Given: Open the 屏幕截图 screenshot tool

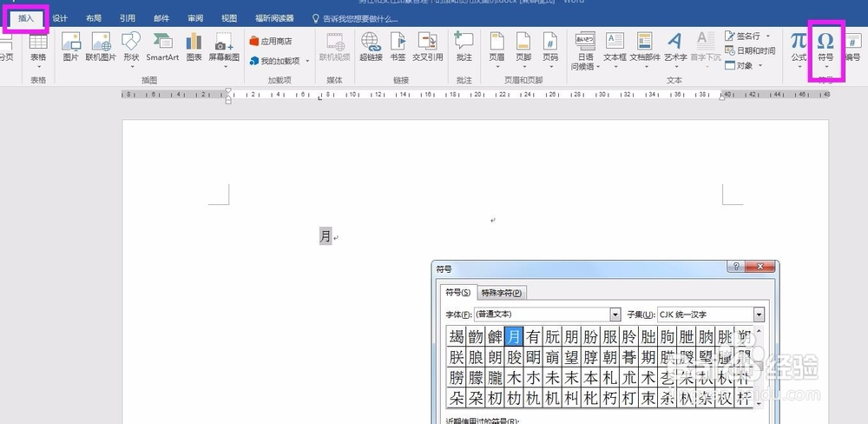Looking at the screenshot, I should pyautogui.click(x=224, y=49).
